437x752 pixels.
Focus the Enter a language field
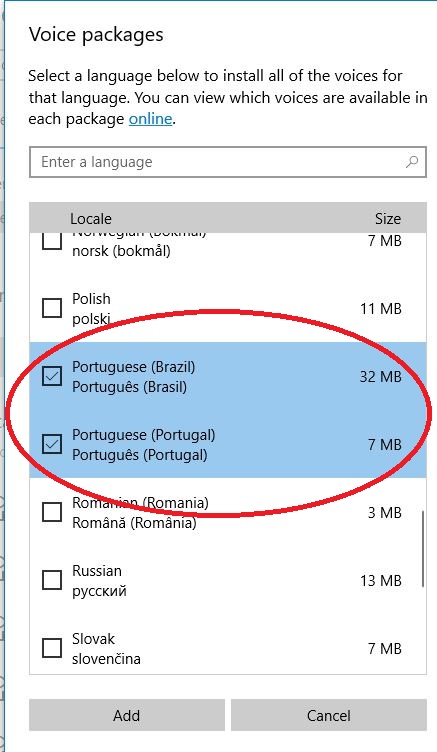(x=228, y=162)
